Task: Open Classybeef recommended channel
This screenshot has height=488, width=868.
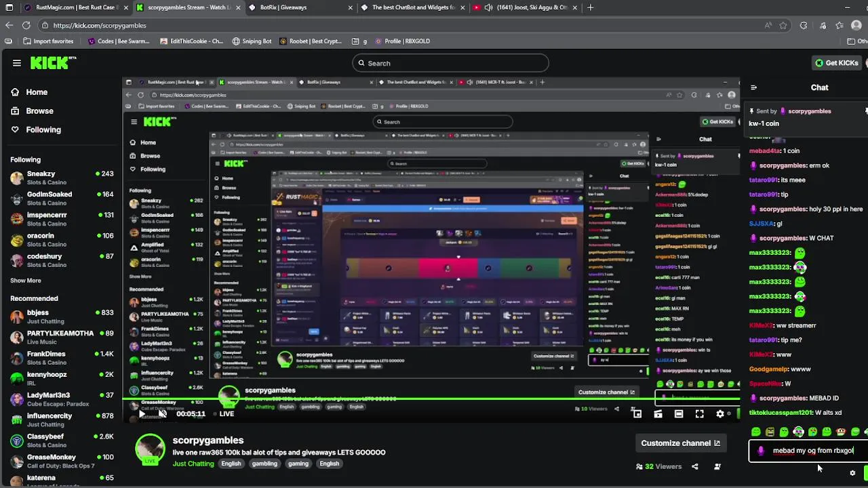Action: click(x=61, y=441)
